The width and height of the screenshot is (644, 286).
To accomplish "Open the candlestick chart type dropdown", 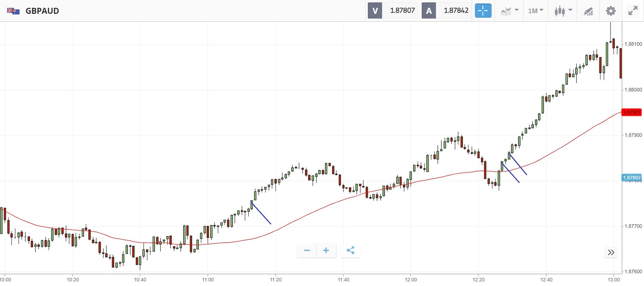I will 563,11.
